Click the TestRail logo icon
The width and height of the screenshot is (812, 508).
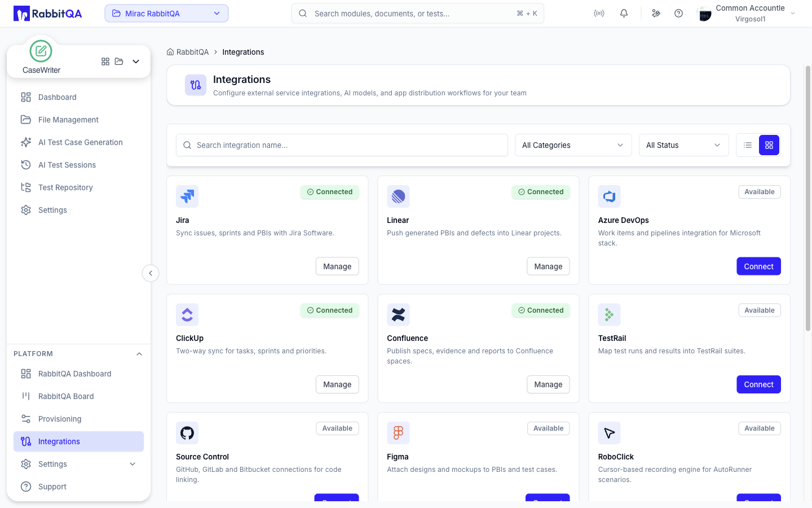pos(609,314)
